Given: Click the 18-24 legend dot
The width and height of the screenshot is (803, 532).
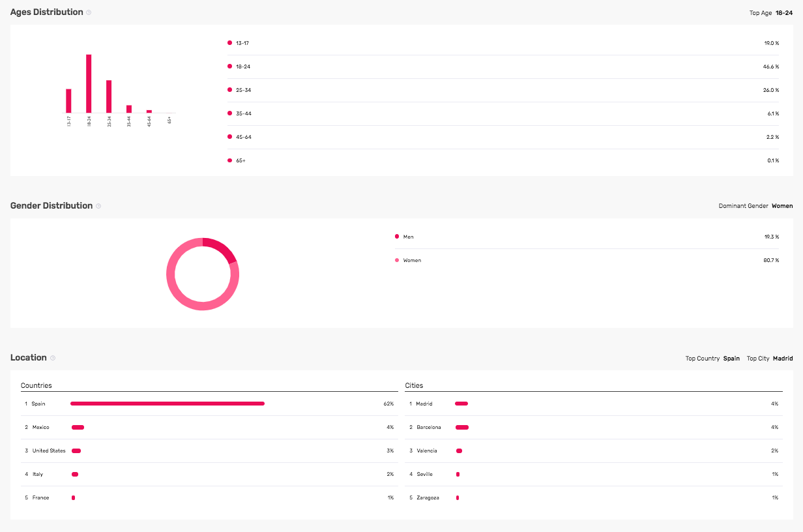Looking at the screenshot, I should pos(229,66).
